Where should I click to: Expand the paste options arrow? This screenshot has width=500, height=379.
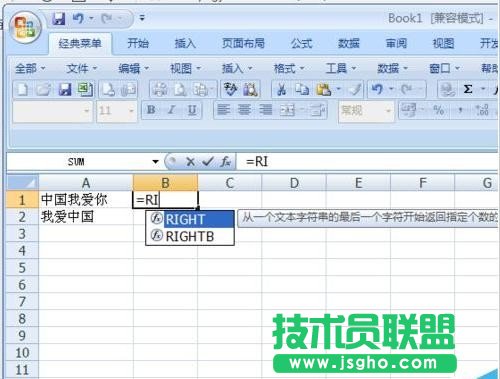coord(338,89)
